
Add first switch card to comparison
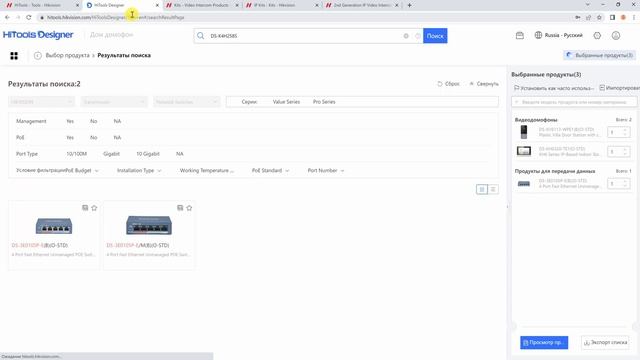85,208
